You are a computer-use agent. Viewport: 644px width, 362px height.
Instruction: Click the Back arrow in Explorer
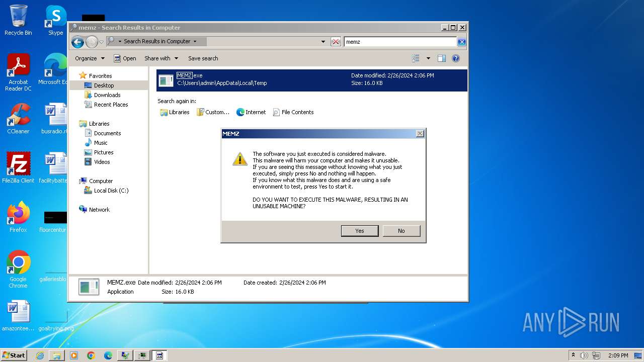click(77, 42)
